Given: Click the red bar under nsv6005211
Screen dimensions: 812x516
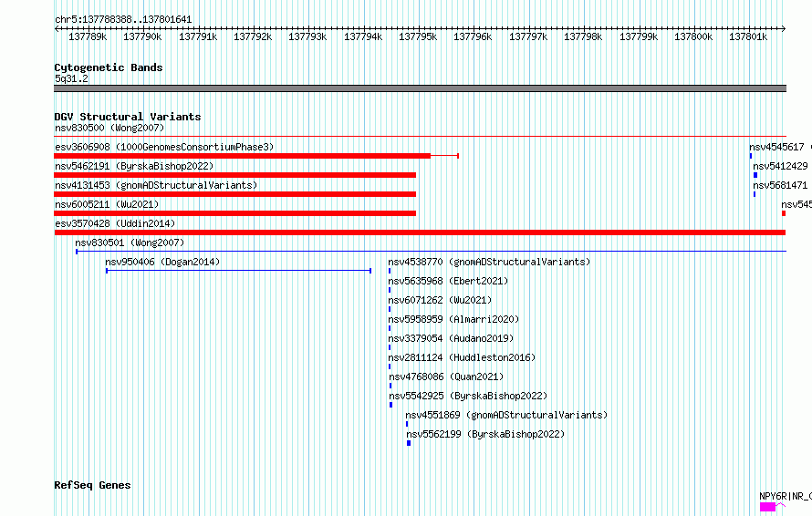Looking at the screenshot, I should [235, 213].
